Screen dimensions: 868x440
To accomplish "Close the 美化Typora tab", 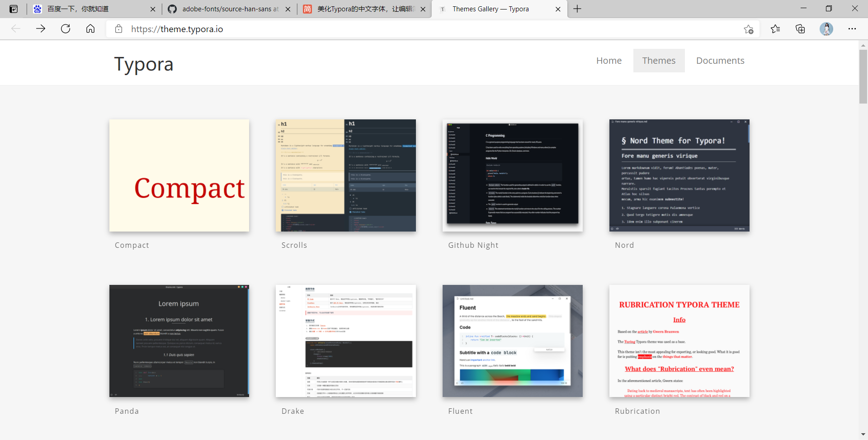I will pos(423,9).
